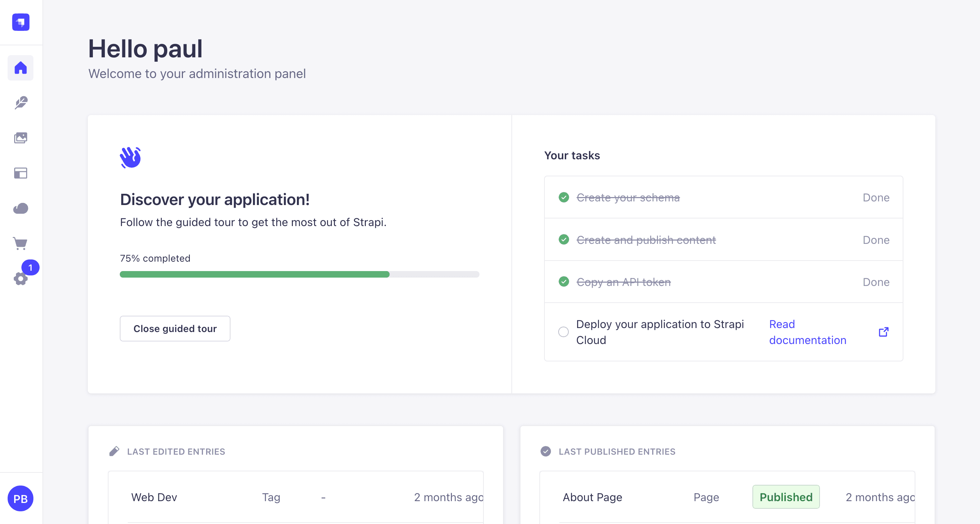Click the LAST PUBLISHED ENTRIES label

pos(617,452)
